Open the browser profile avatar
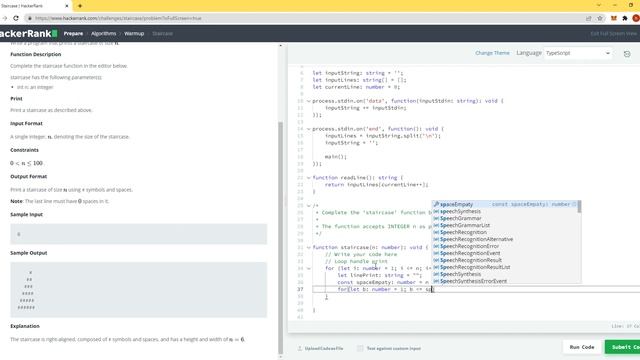Image resolution: width=640 pixels, height=360 pixels. pos(636,18)
